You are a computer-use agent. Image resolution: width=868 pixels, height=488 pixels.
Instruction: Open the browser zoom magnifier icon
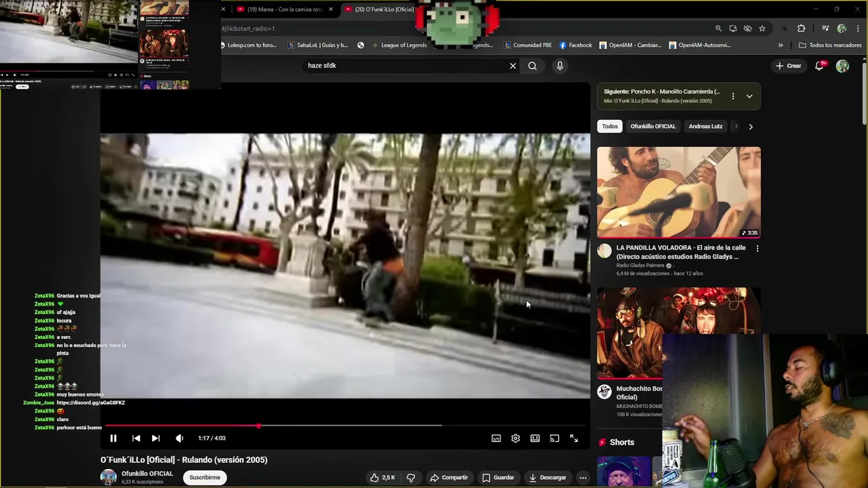tap(718, 28)
